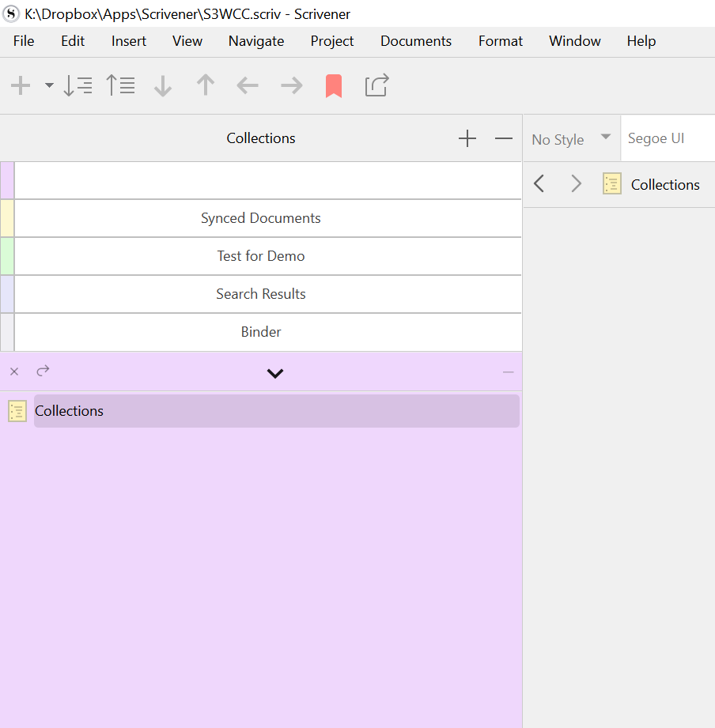Open the Navigate menu
Image resolution: width=715 pixels, height=728 pixels.
256,41
